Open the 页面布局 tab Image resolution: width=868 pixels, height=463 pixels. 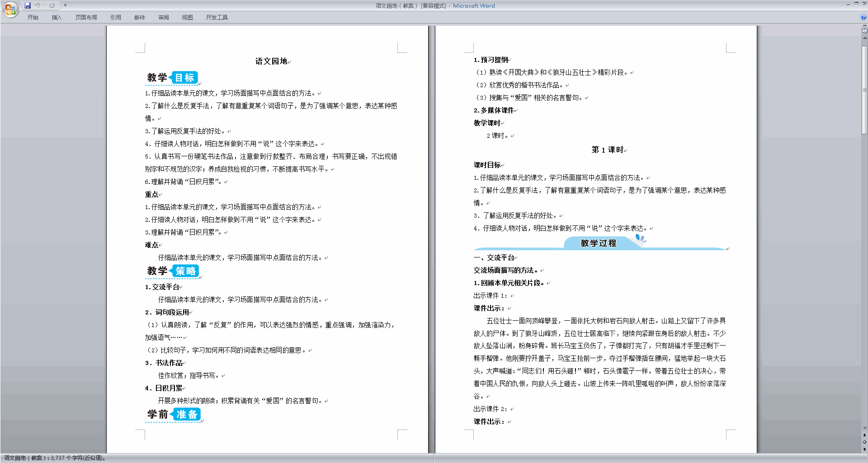pyautogui.click(x=86, y=17)
